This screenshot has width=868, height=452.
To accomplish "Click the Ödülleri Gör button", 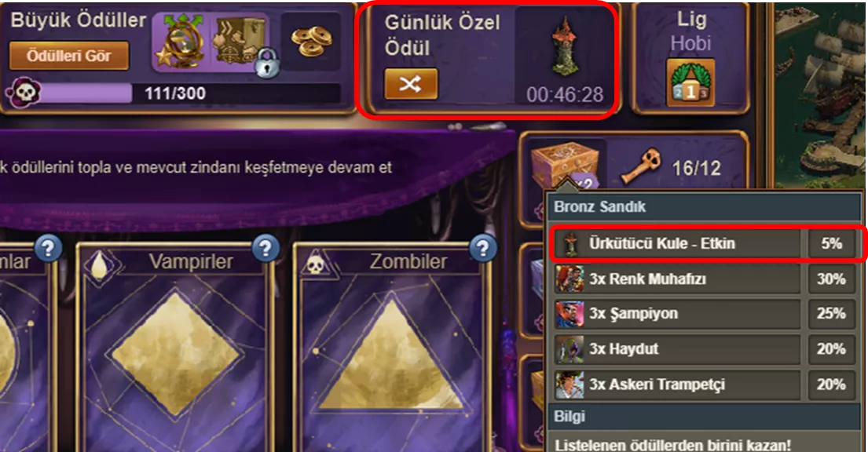I will pos(69,56).
